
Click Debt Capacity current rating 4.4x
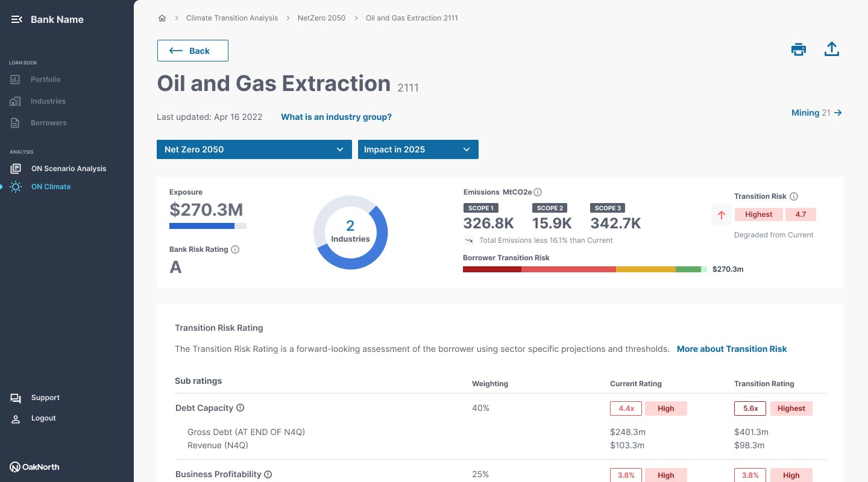click(x=626, y=408)
